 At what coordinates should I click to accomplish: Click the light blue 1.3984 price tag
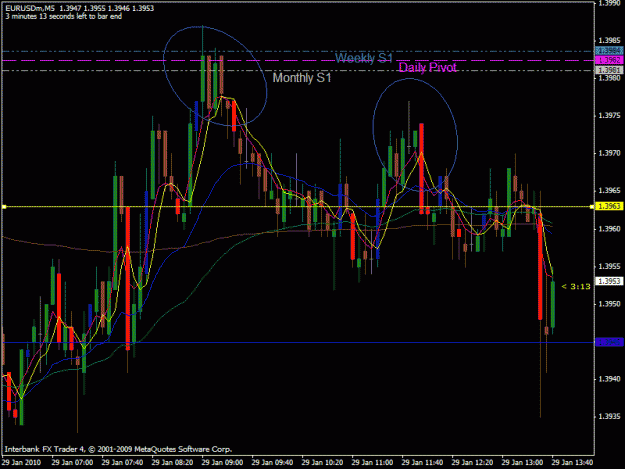tap(609, 51)
